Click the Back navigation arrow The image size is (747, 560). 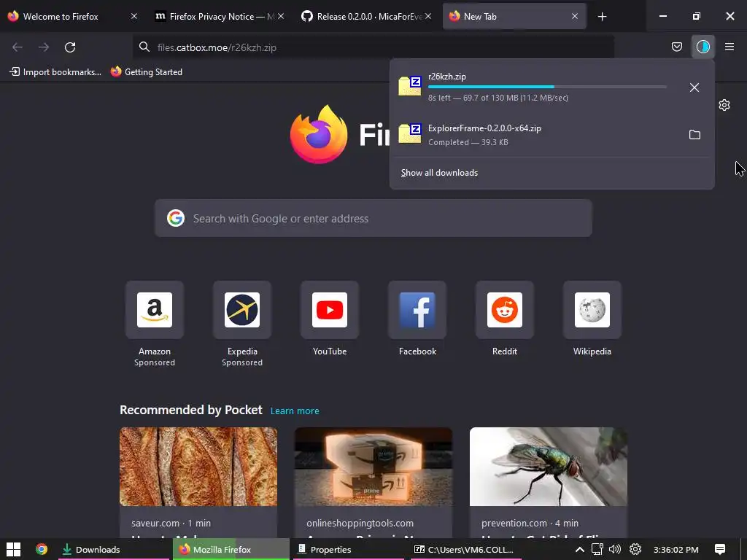(x=18, y=47)
